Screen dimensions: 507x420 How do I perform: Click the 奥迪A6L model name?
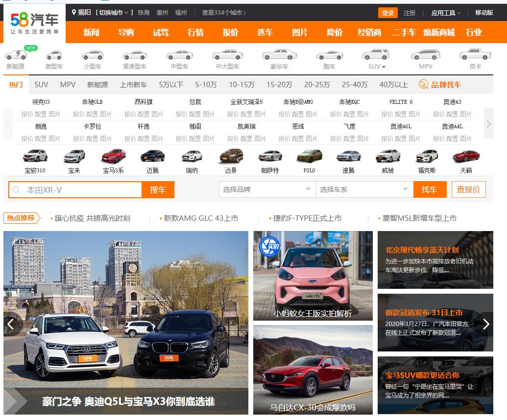(x=401, y=126)
